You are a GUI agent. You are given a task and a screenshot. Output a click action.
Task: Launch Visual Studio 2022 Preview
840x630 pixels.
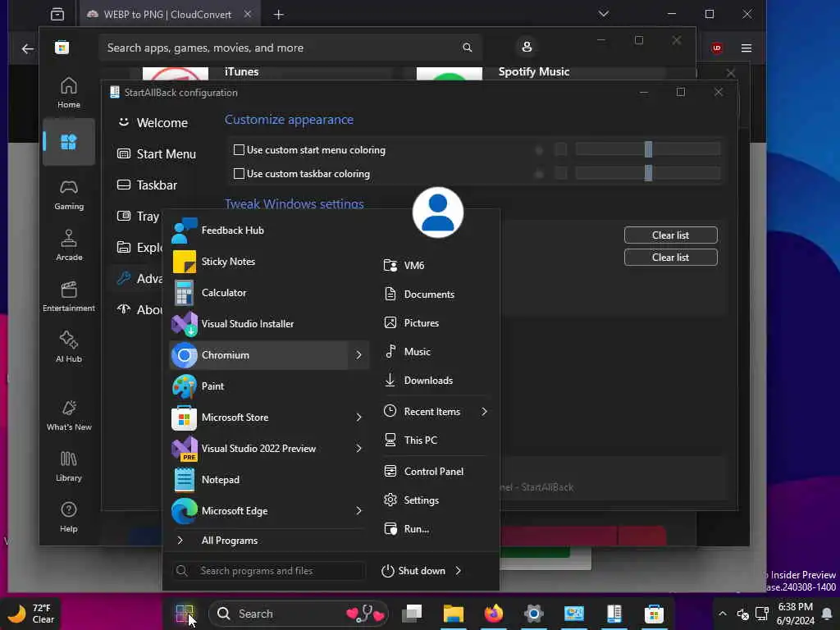(x=260, y=449)
